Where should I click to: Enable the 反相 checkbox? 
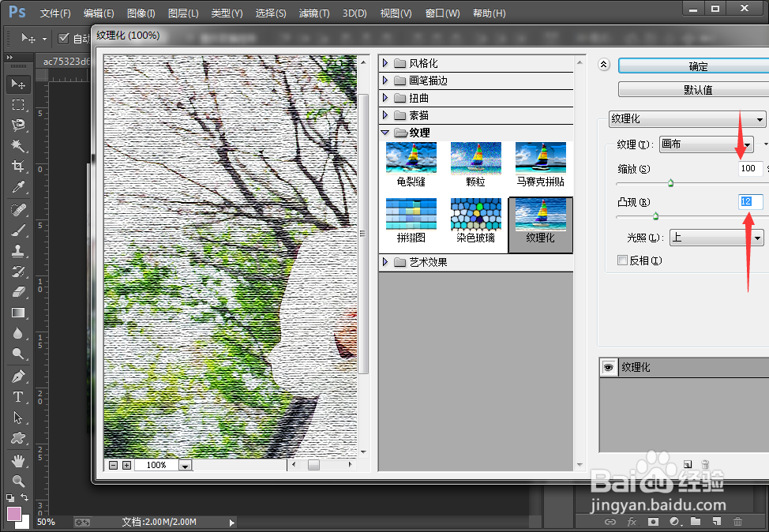(623, 259)
